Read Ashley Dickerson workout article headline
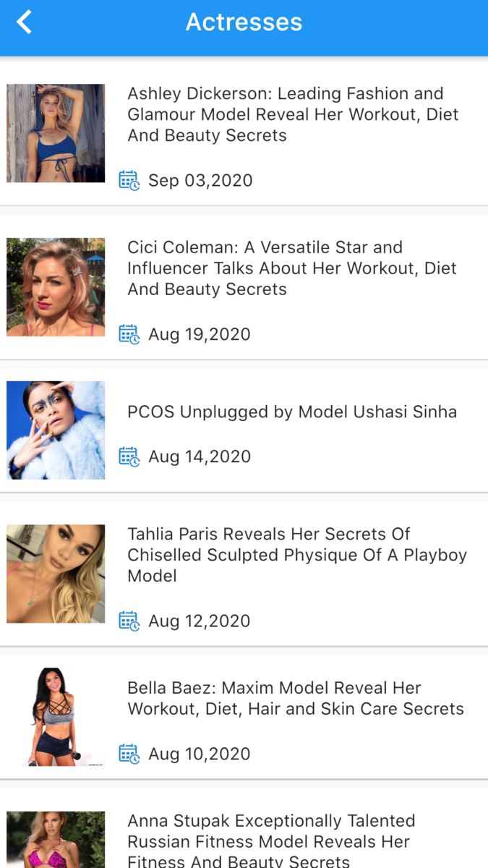 coord(293,114)
